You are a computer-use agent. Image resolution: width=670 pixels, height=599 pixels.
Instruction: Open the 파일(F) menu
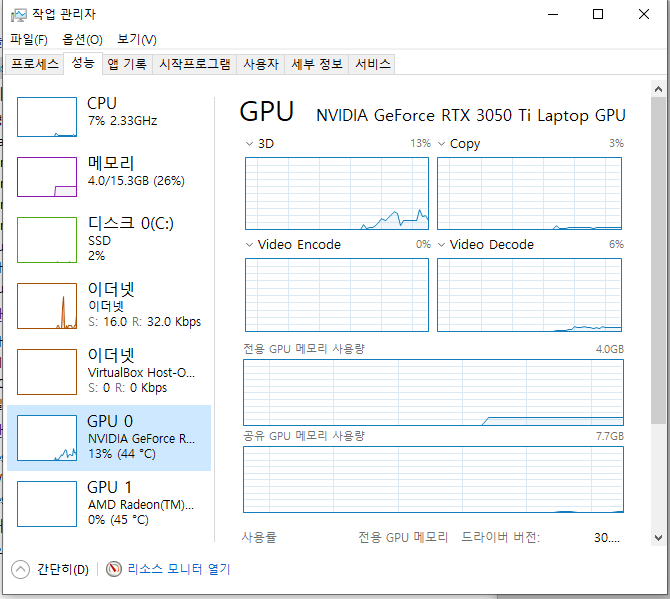click(29, 40)
